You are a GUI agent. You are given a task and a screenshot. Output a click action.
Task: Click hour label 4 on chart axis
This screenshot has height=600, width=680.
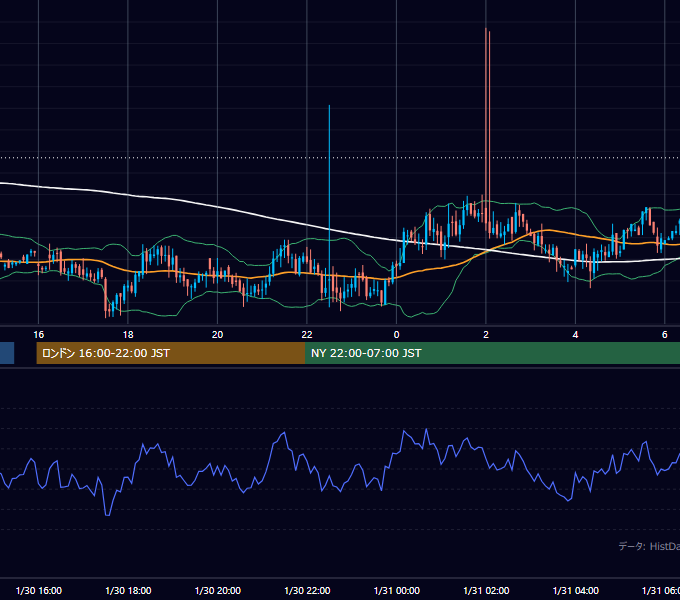575,335
